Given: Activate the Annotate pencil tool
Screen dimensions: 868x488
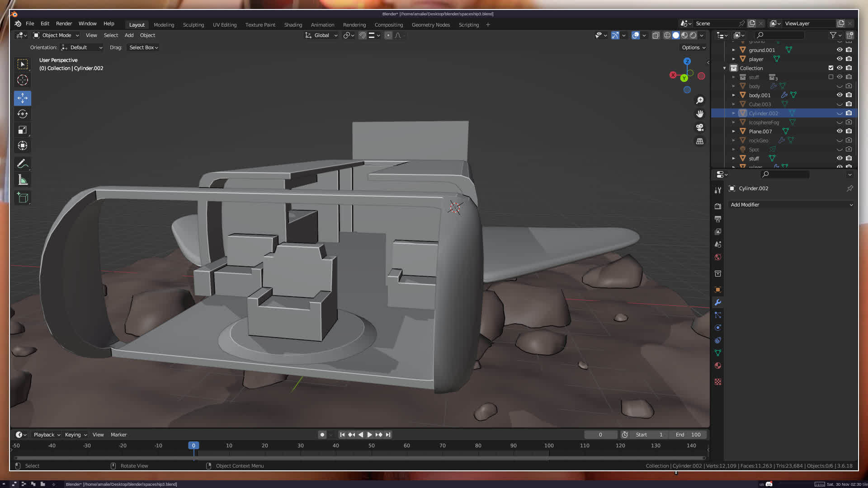Looking at the screenshot, I should pos(22,164).
